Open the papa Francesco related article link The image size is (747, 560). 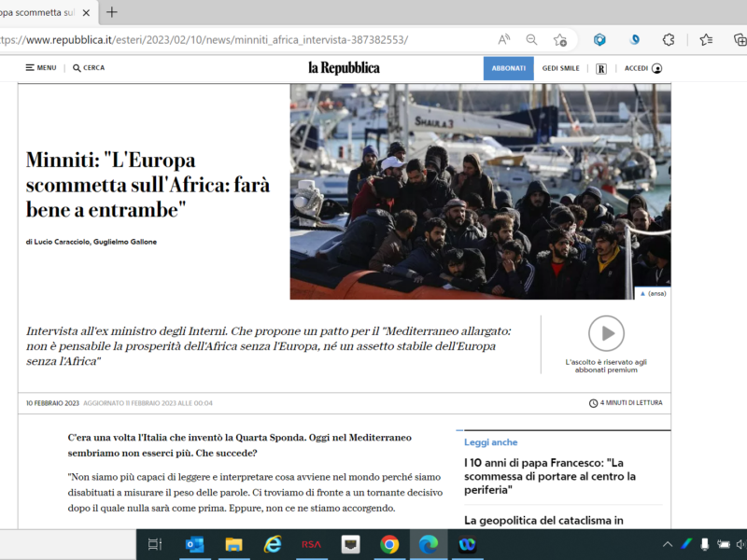[550, 476]
